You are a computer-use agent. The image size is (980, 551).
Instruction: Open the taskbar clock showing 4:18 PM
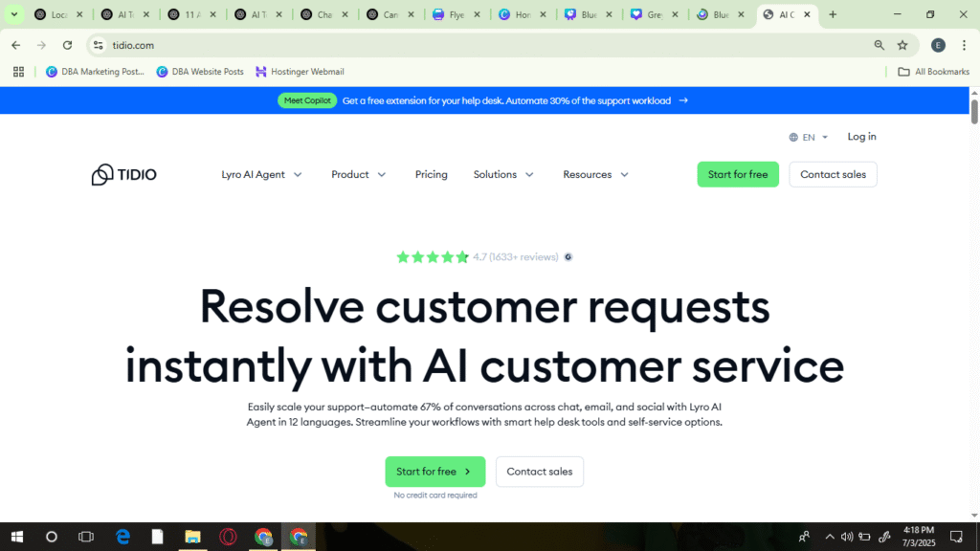click(919, 537)
